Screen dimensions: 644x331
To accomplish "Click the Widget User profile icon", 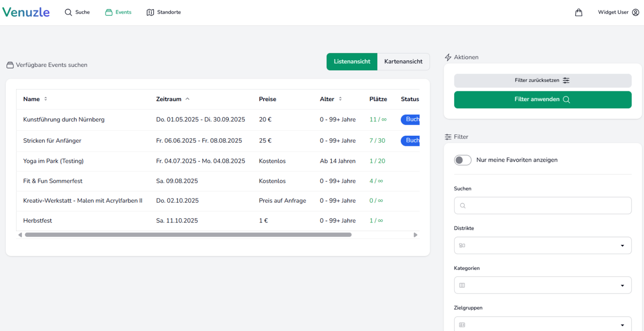I will [x=635, y=12].
